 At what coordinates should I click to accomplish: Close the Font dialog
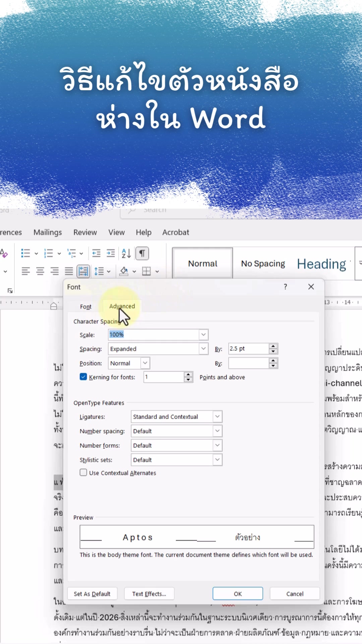(x=311, y=287)
